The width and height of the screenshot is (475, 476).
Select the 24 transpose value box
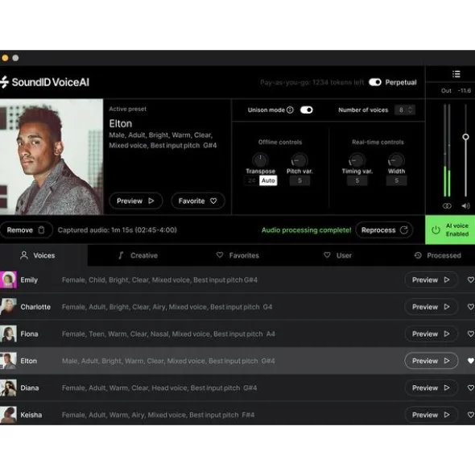point(251,180)
